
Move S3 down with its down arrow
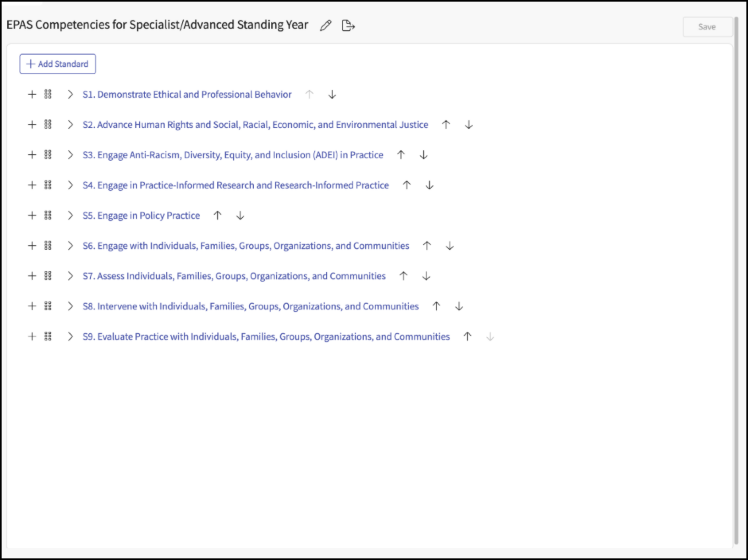(x=424, y=155)
